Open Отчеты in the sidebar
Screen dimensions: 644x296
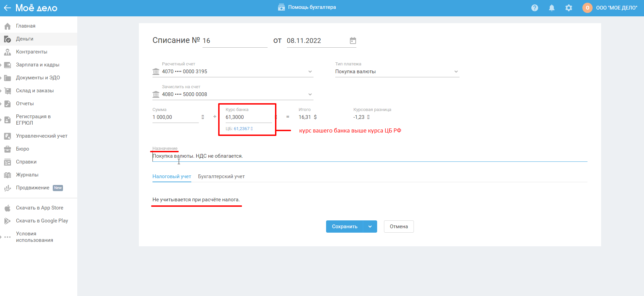tap(25, 104)
